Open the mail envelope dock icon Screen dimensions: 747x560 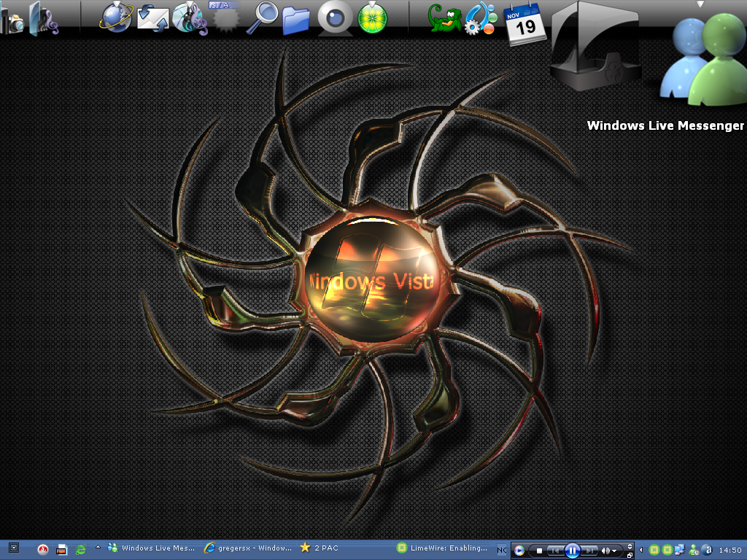pyautogui.click(x=153, y=20)
